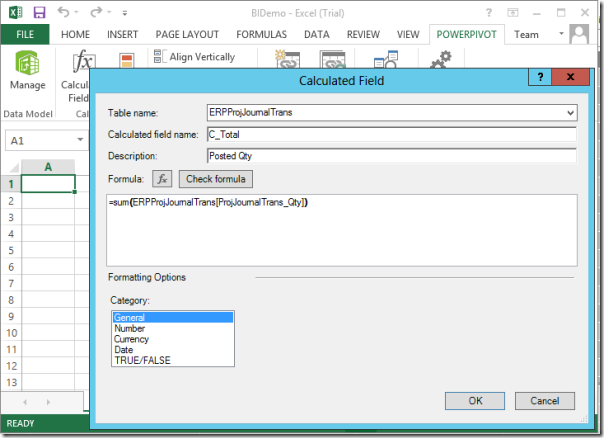Viewport: 604px width, 438px height.
Task: Click inside the Description text field
Action: (391, 156)
